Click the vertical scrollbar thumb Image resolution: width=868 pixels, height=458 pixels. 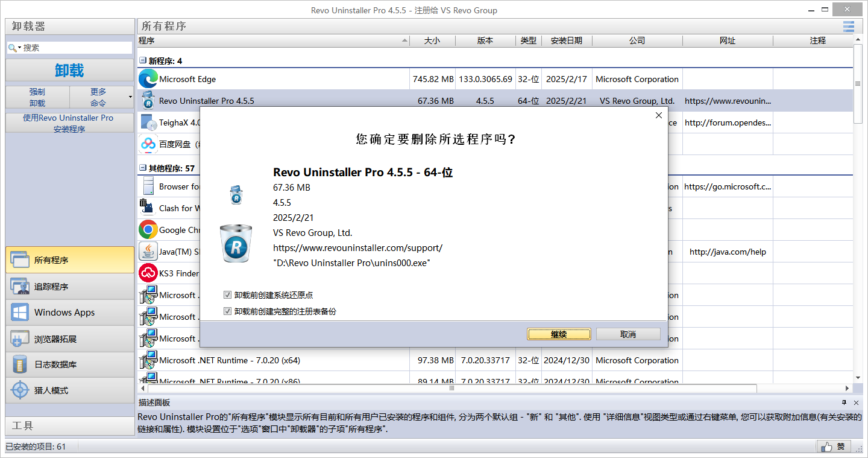[x=857, y=83]
